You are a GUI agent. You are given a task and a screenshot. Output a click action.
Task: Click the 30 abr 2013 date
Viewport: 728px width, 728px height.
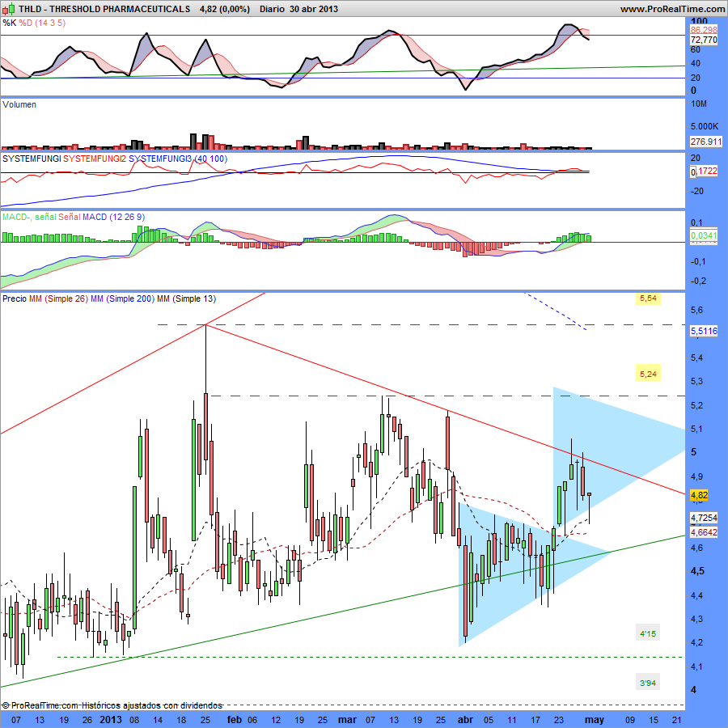(x=314, y=9)
